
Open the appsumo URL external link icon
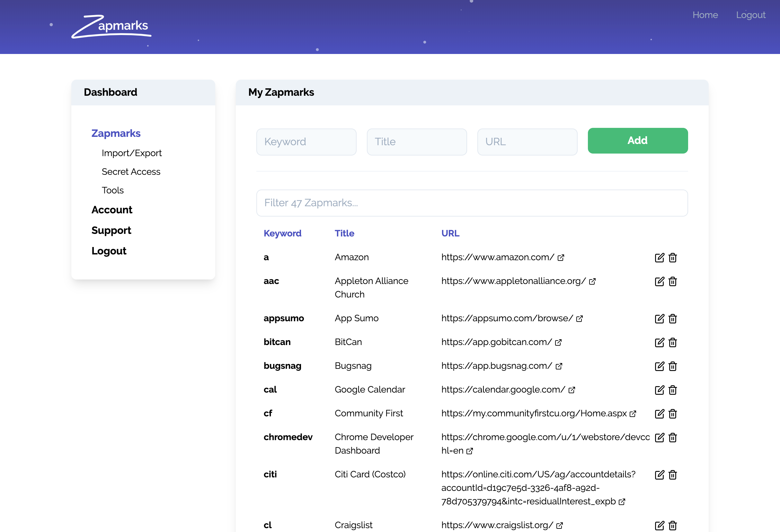click(579, 319)
